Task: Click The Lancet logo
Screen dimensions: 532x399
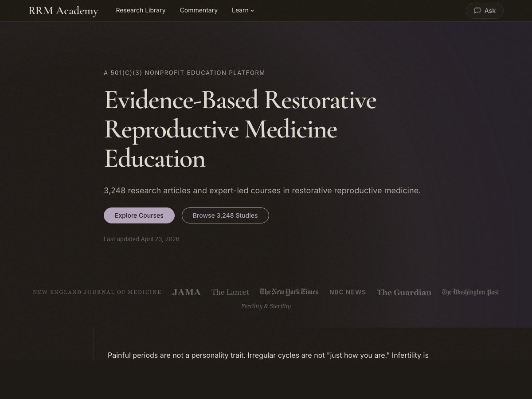Action: coord(230,292)
